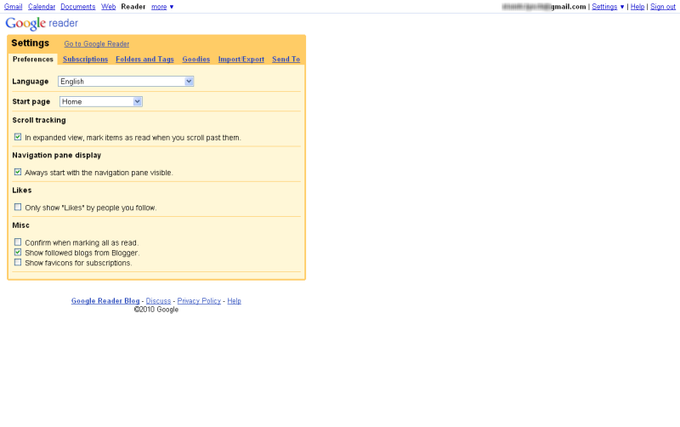680x427 pixels.
Task: Enable show favicons for subscriptions
Action: pyautogui.click(x=18, y=262)
